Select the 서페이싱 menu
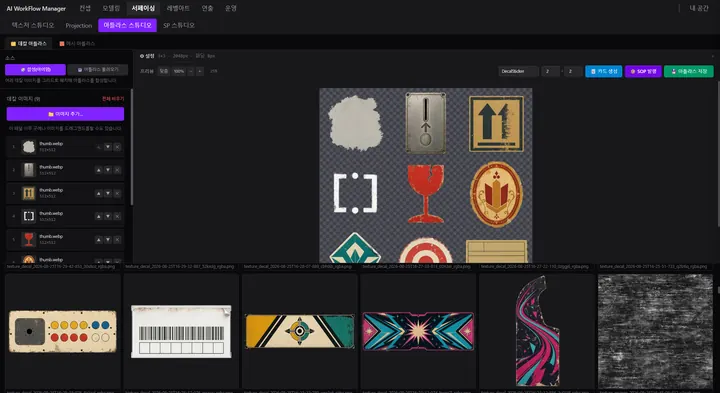Viewport: 720px width, 393px height. [143, 8]
